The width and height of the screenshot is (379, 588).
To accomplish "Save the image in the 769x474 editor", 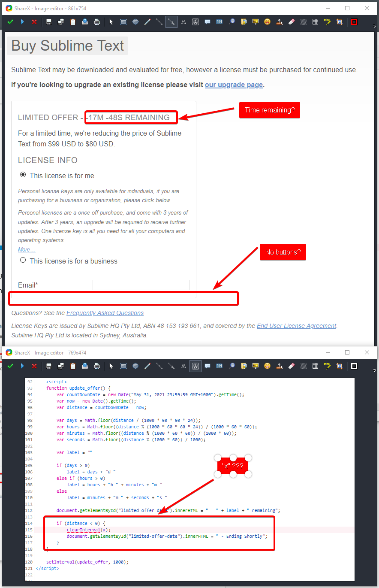I will pyautogui.click(x=49, y=366).
